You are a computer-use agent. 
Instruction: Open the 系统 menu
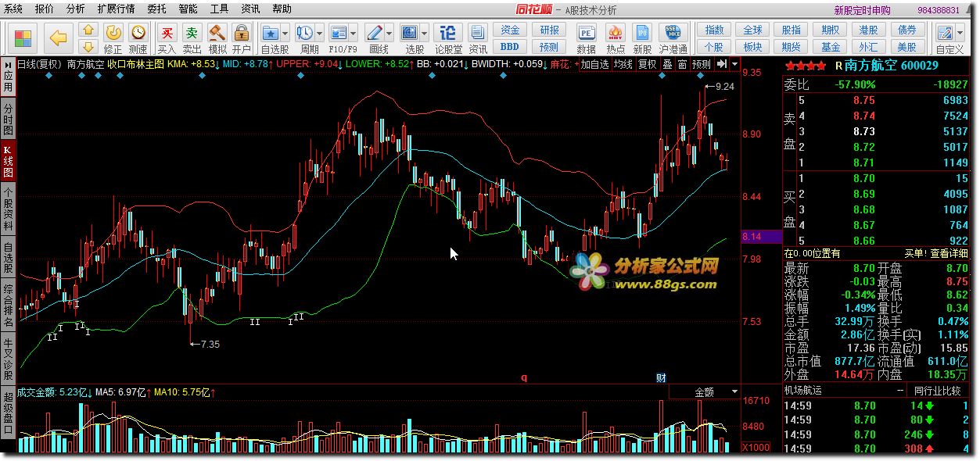pos(13,9)
